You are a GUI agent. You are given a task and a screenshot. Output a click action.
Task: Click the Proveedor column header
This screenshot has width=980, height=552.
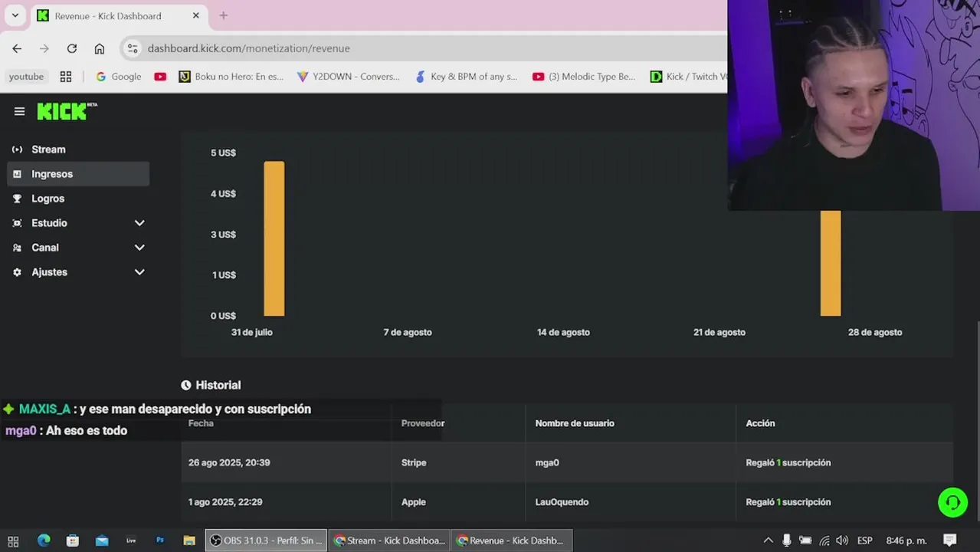pyautogui.click(x=423, y=423)
